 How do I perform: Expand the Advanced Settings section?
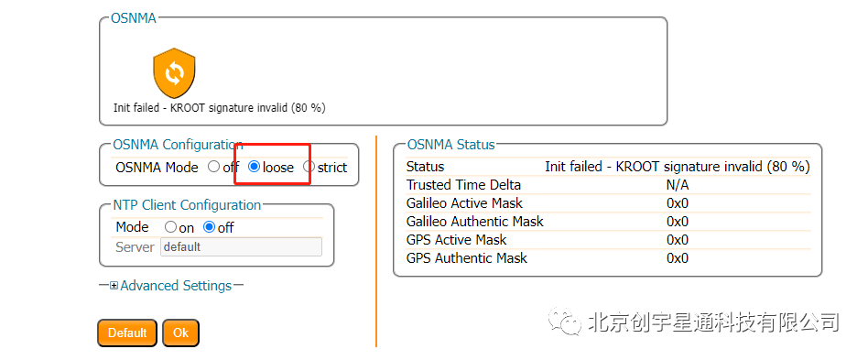pyautogui.click(x=176, y=286)
